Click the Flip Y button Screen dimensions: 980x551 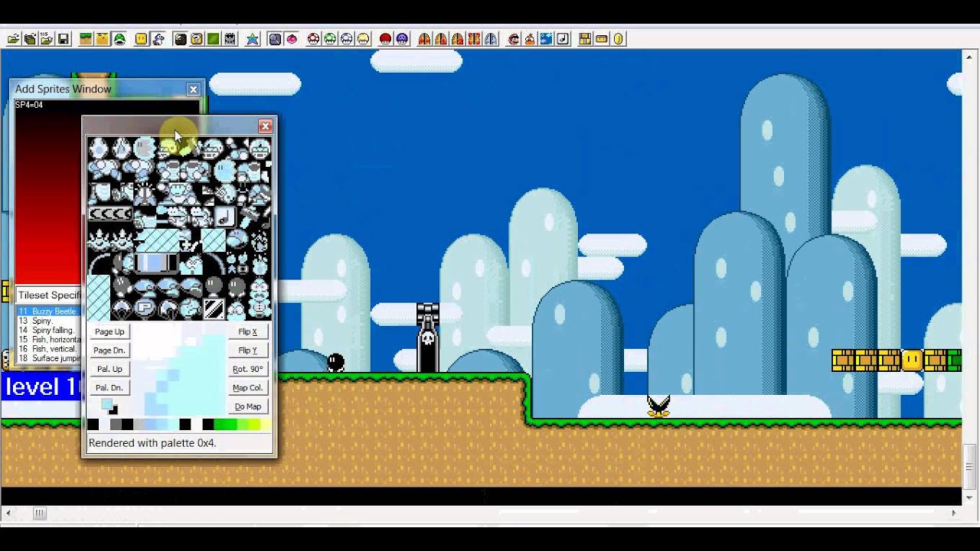tap(248, 350)
